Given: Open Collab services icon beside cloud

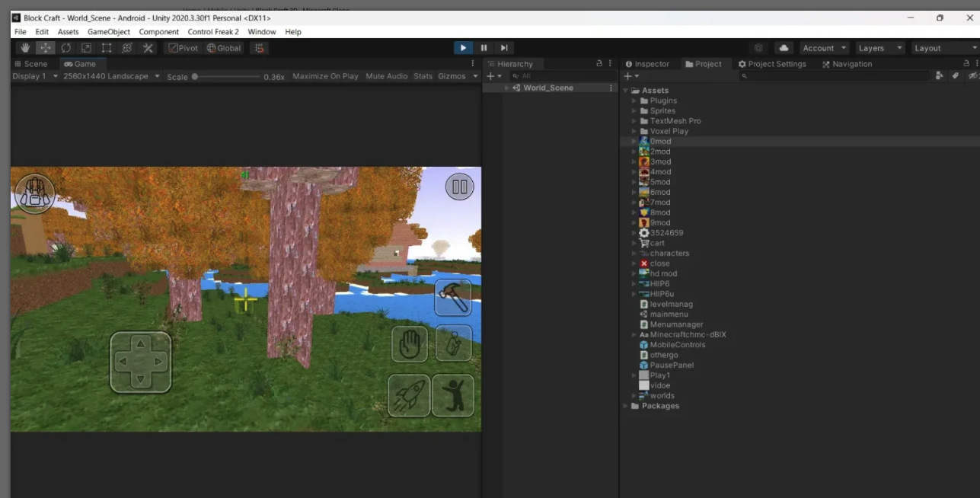Looking at the screenshot, I should pyautogui.click(x=758, y=48).
